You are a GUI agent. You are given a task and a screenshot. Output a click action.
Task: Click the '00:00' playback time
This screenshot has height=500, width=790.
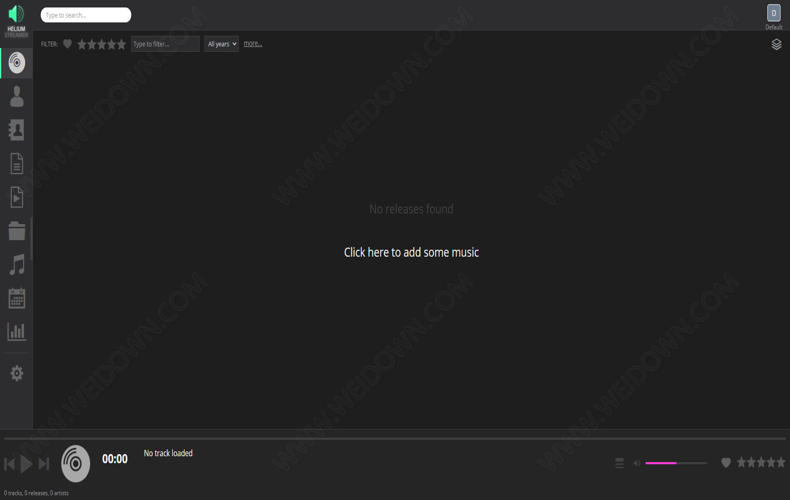pos(115,459)
